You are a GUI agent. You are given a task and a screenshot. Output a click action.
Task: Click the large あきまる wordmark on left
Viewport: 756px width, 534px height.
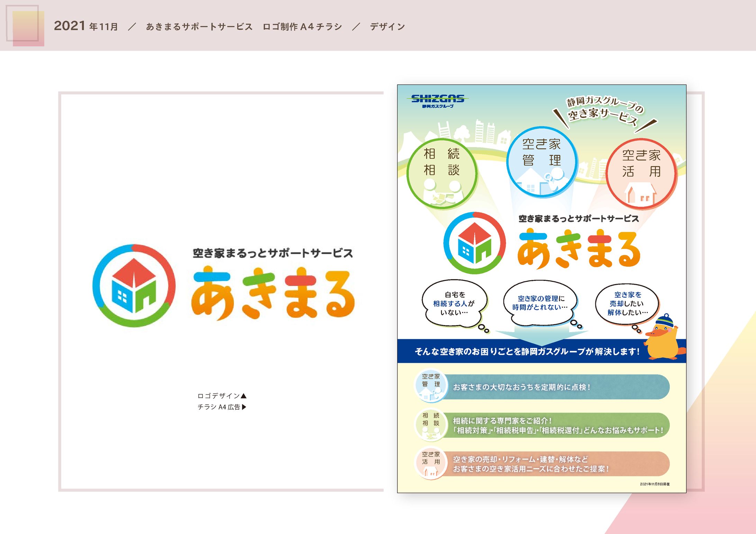coord(273,293)
